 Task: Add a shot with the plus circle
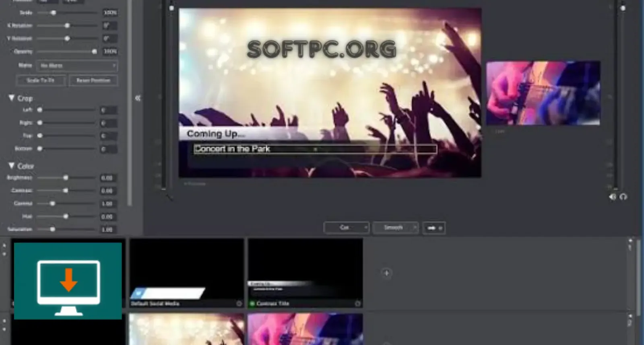(x=386, y=273)
